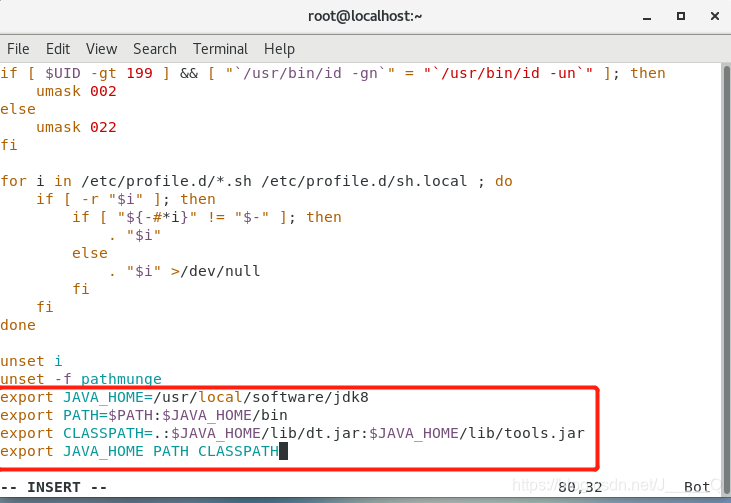Click the 'umask 022' line
This screenshot has height=503, width=731.
click(76, 127)
